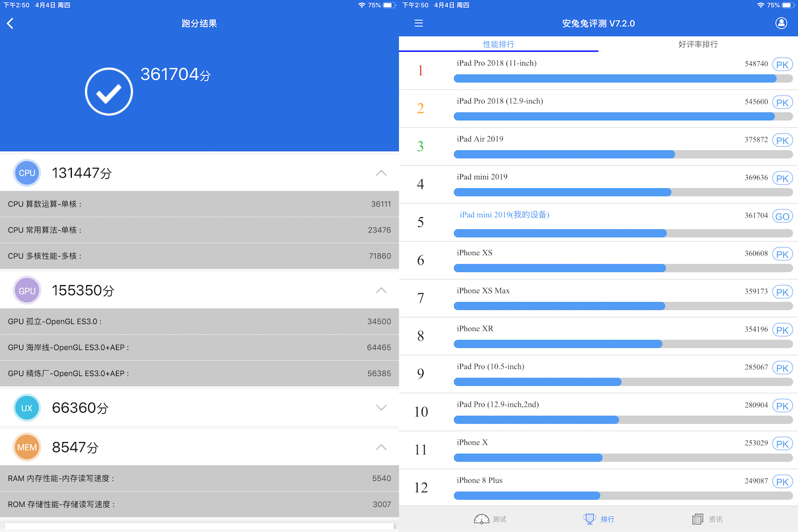798x532 pixels.
Task: Click GO button for iPad mini 2019 我的设备
Action: point(782,216)
